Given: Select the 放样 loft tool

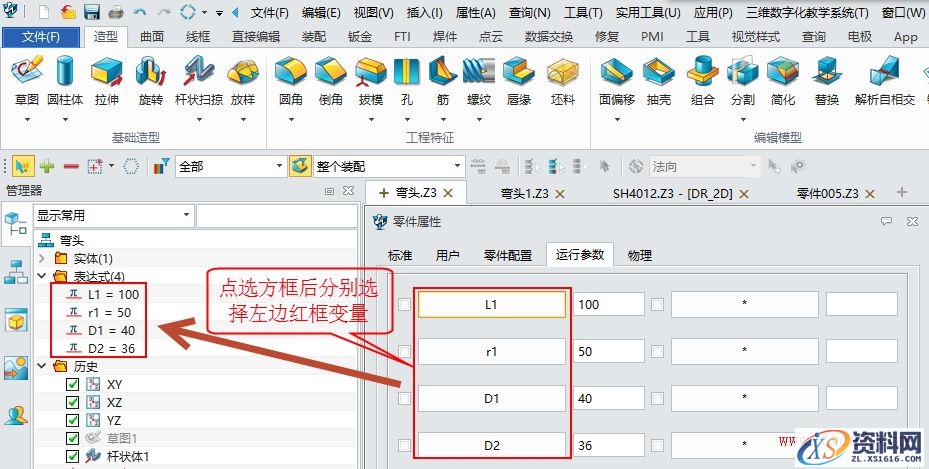Looking at the screenshot, I should click(x=243, y=81).
